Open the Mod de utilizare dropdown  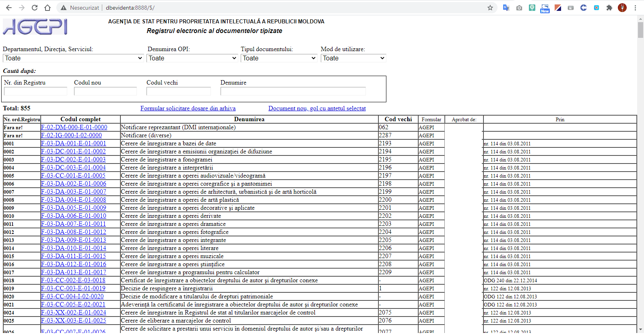tap(353, 58)
